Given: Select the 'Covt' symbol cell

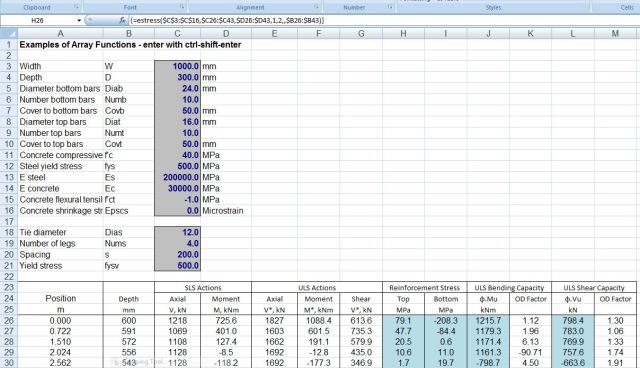Looking at the screenshot, I should point(129,144).
